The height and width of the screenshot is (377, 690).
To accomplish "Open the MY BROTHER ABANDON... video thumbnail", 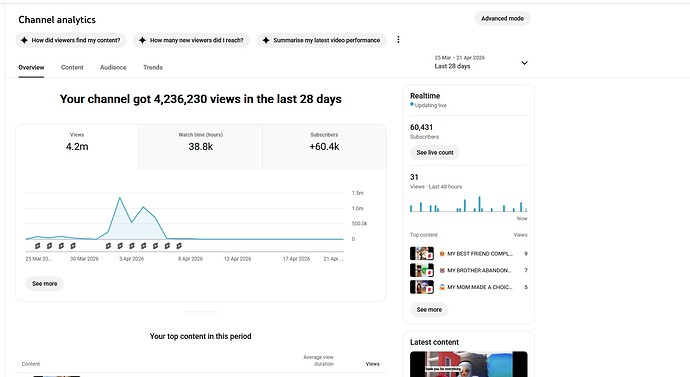I will coord(422,270).
